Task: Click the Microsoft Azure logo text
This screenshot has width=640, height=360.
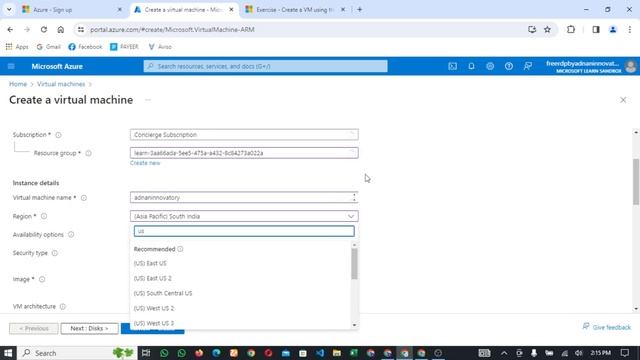Action: 57,66
